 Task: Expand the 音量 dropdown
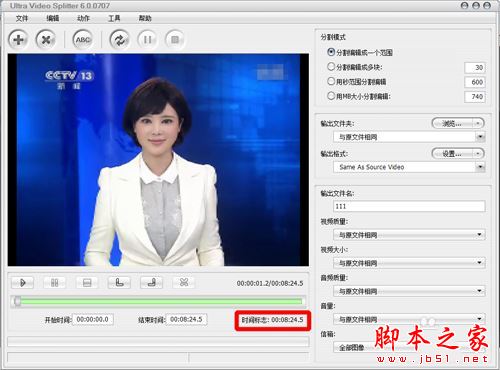click(x=480, y=319)
